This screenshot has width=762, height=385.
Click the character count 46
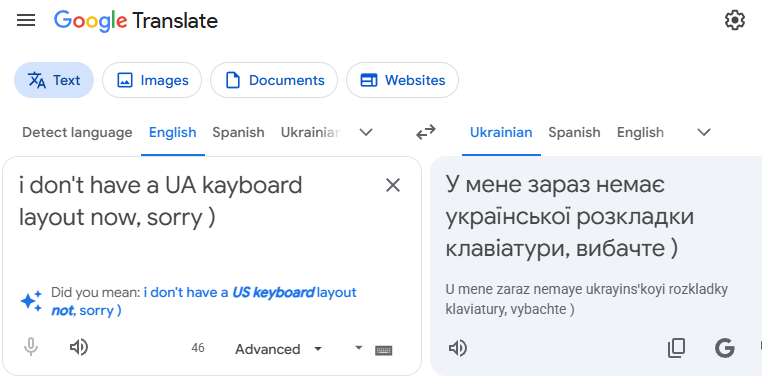point(198,348)
